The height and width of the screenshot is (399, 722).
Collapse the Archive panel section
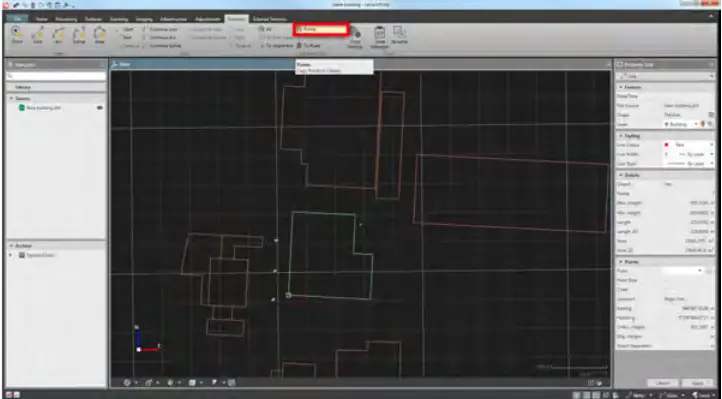pos(12,246)
